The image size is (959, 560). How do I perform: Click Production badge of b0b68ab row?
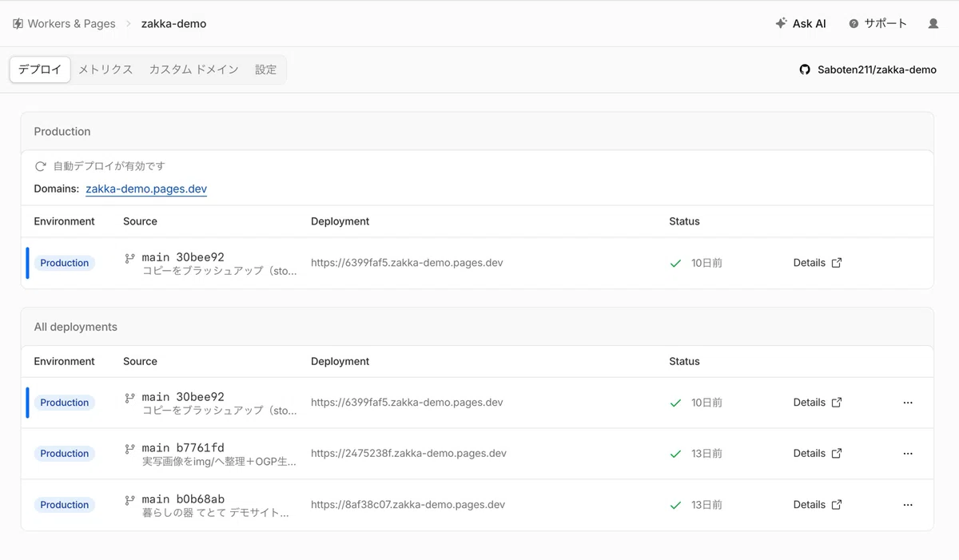64,505
